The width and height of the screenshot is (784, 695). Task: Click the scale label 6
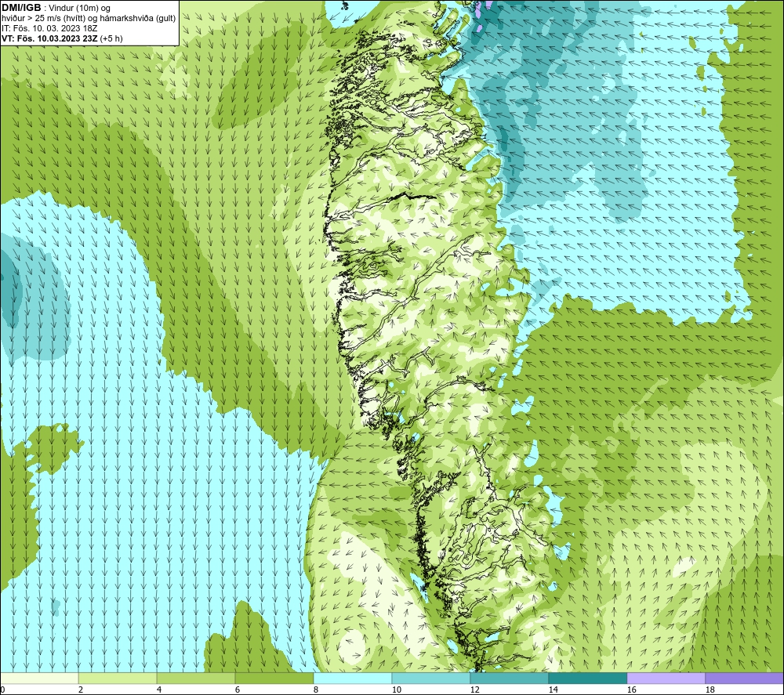pos(238,690)
